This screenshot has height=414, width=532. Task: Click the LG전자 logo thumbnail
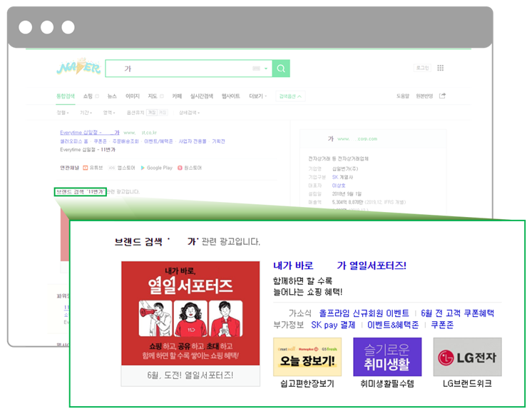tap(468, 357)
